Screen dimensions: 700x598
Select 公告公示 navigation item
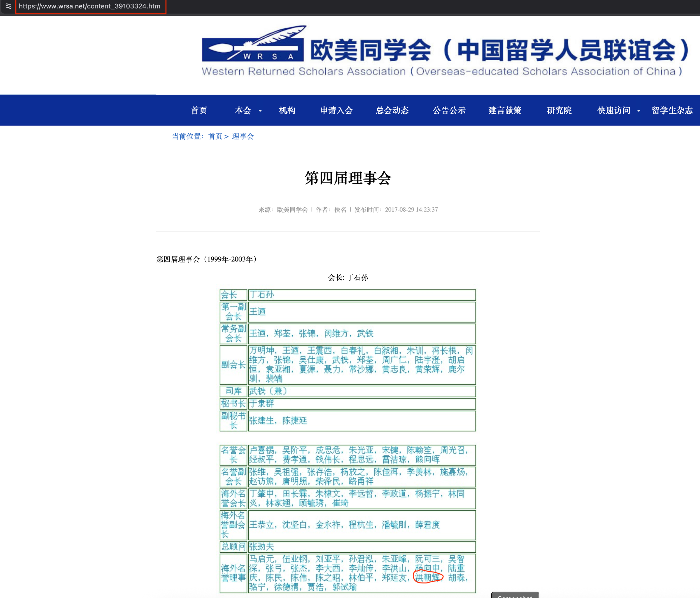pyautogui.click(x=449, y=111)
